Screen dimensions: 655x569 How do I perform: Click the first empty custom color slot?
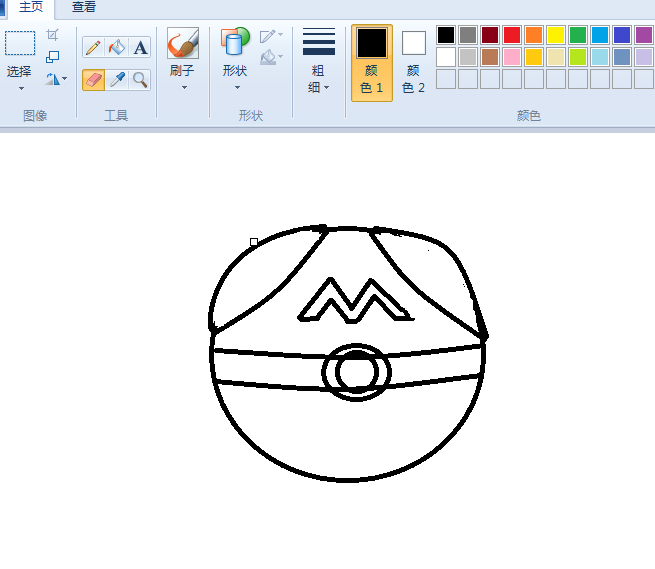(446, 79)
